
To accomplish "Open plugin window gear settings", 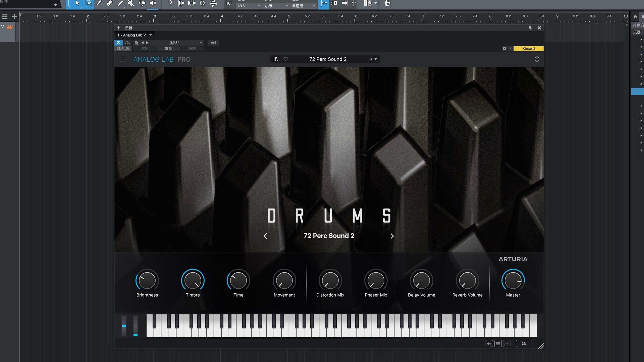I will 504,49.
